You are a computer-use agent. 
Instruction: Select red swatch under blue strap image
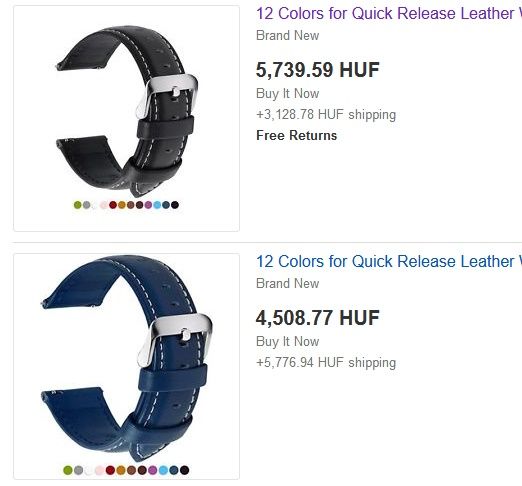(110, 470)
